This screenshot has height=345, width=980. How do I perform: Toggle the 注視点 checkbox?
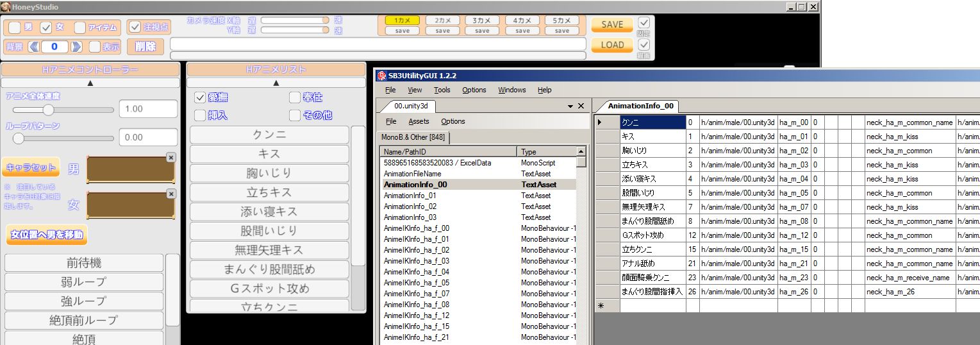(135, 27)
